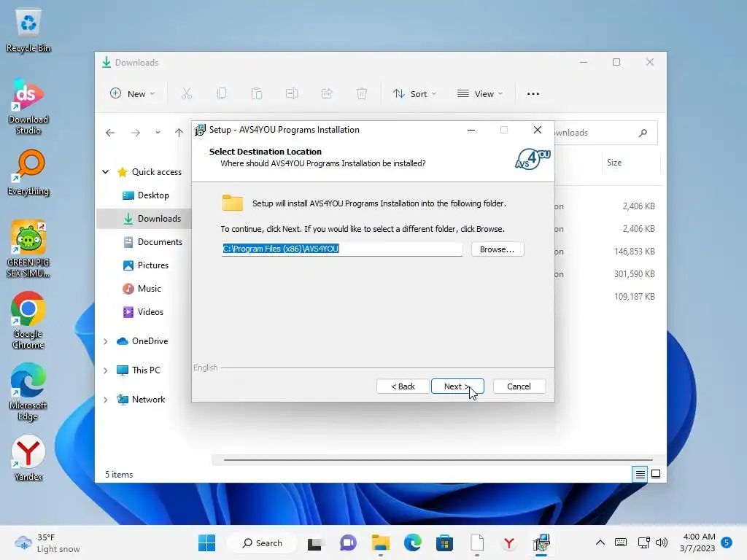Click the Rename icon in Explorer toolbar
The image size is (747, 560).
(292, 94)
